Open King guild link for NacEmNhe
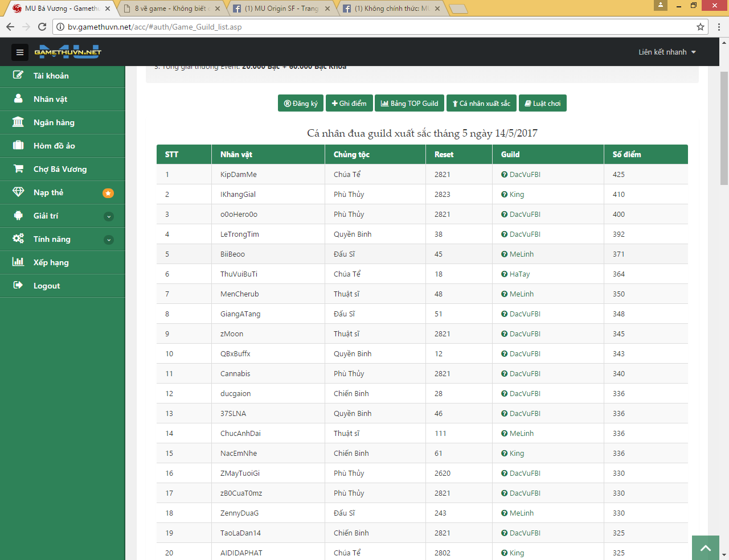The width and height of the screenshot is (729, 560). point(517,453)
